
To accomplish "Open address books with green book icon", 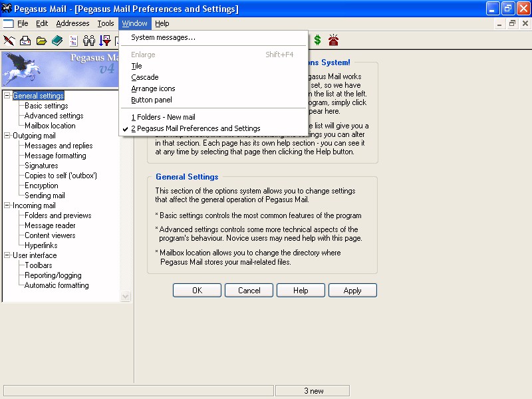I will coord(57,41).
